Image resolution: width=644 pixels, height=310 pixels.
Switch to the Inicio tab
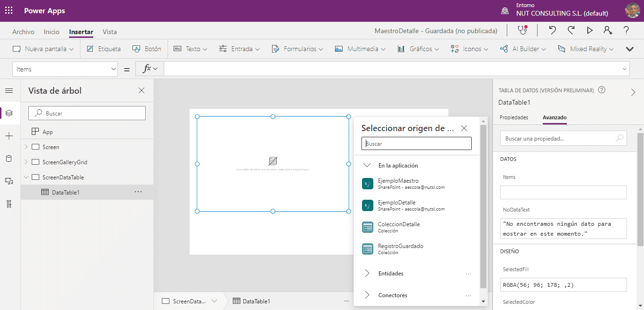52,32
